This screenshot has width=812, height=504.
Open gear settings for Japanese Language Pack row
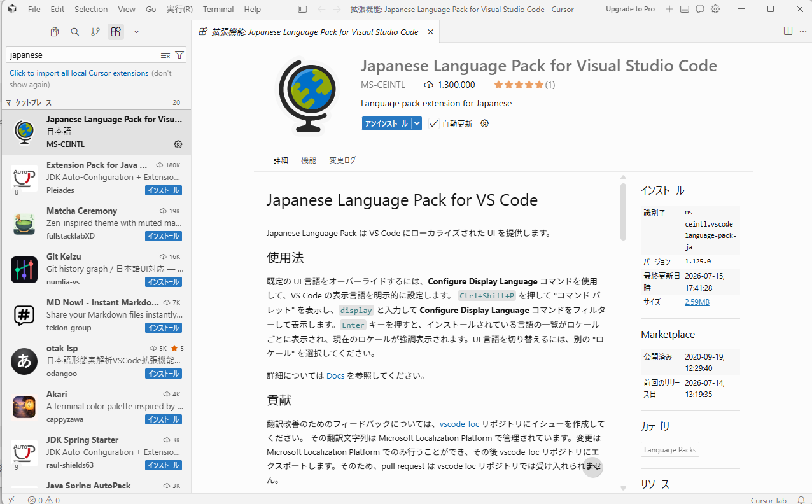(x=178, y=144)
